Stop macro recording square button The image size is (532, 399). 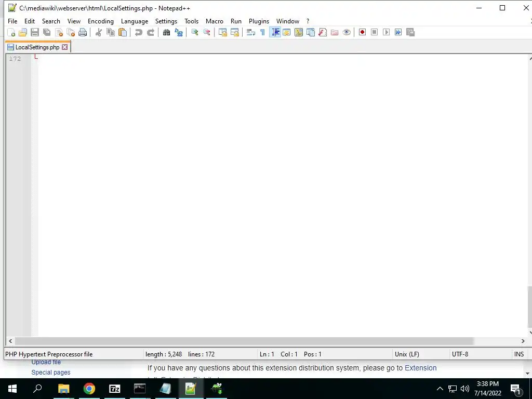click(x=374, y=32)
